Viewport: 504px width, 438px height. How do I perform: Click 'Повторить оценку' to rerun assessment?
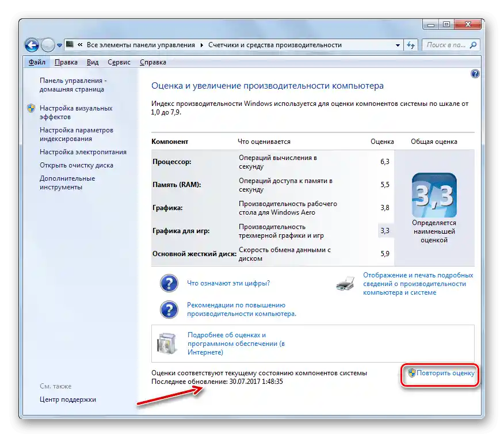pyautogui.click(x=445, y=373)
